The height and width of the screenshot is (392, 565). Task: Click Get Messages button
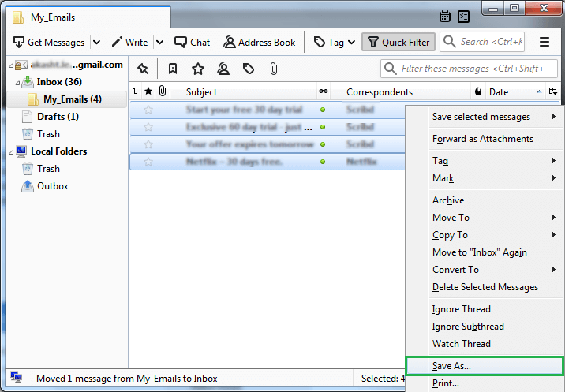coord(49,42)
